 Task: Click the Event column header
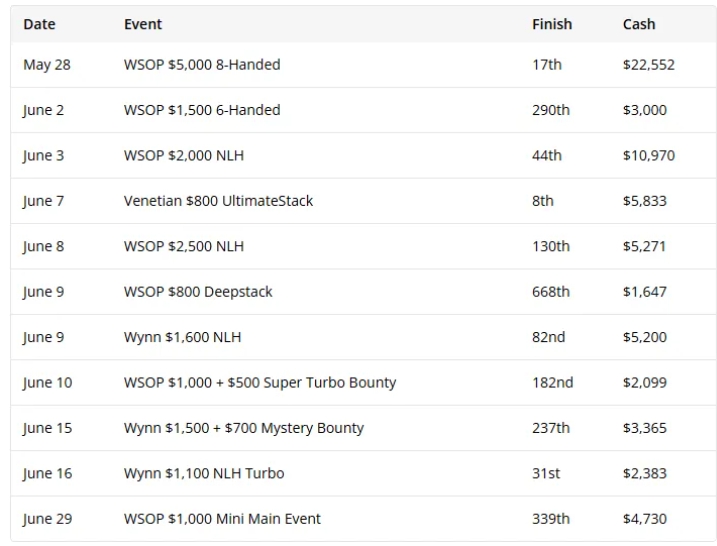pos(143,24)
